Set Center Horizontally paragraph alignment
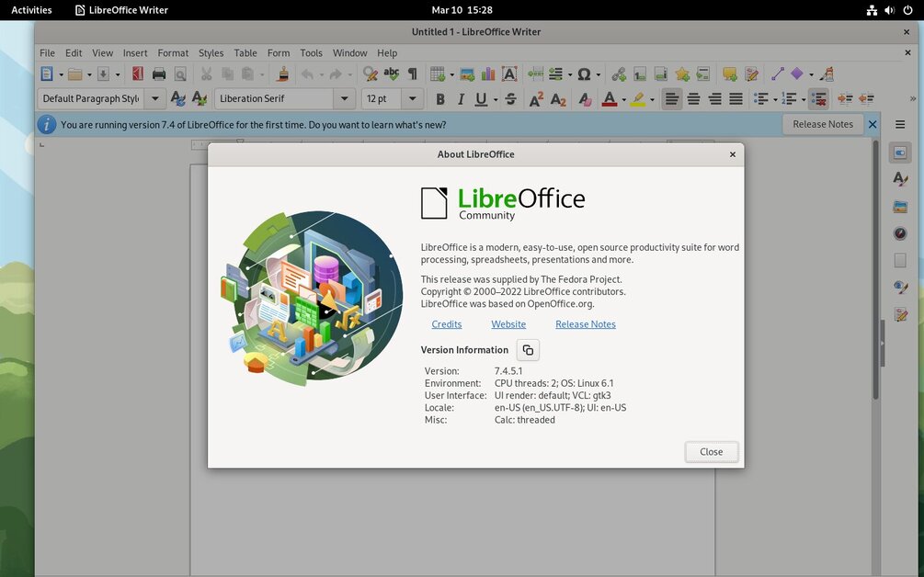Viewport: 924px width, 577px height. (693, 99)
